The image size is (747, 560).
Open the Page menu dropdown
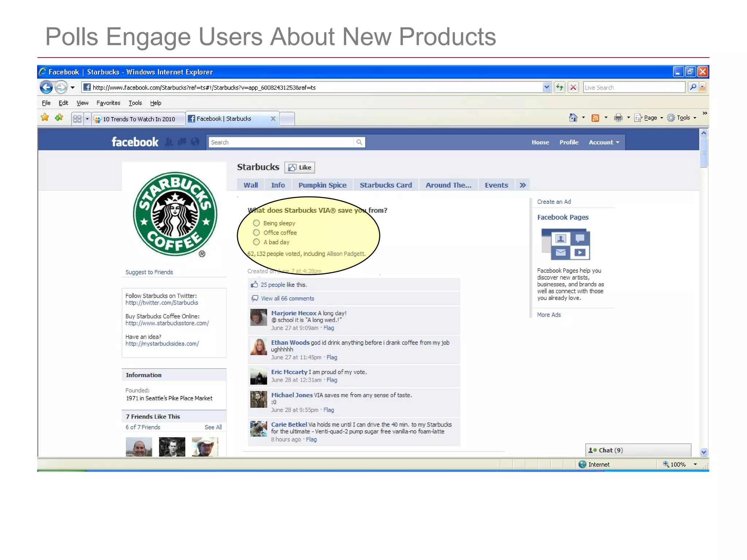point(649,118)
